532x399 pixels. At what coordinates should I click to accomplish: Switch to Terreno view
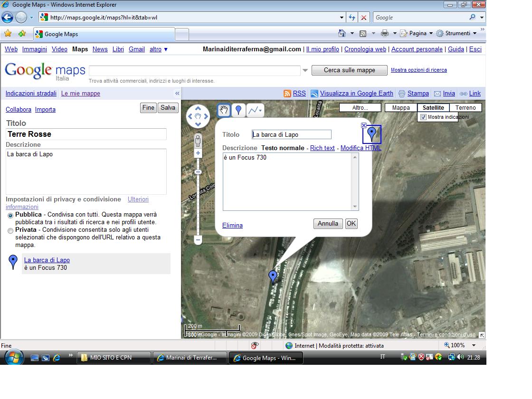(465, 107)
